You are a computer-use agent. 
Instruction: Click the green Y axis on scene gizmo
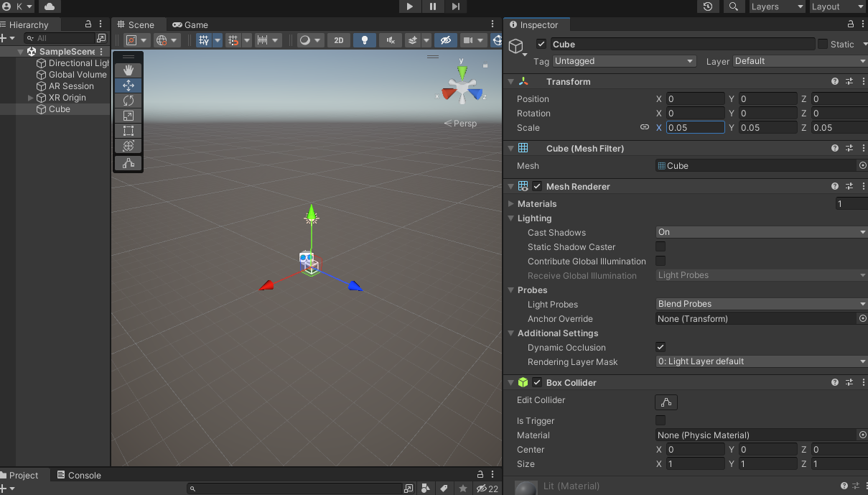[462, 73]
